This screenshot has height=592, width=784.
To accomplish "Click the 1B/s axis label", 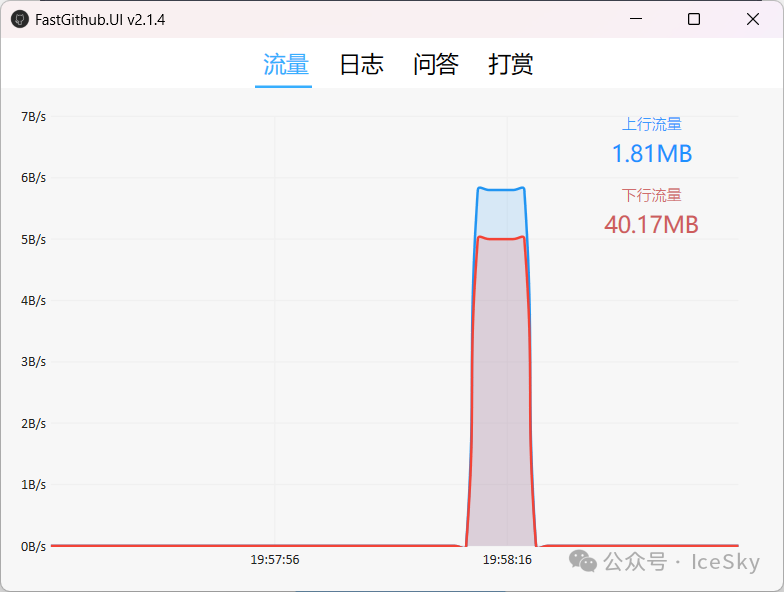I will tap(34, 484).
